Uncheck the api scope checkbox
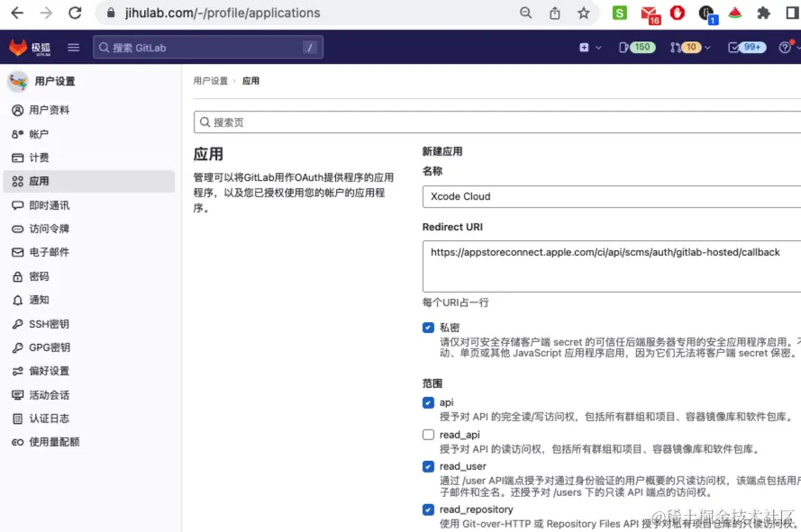801x532 pixels. [x=428, y=403]
